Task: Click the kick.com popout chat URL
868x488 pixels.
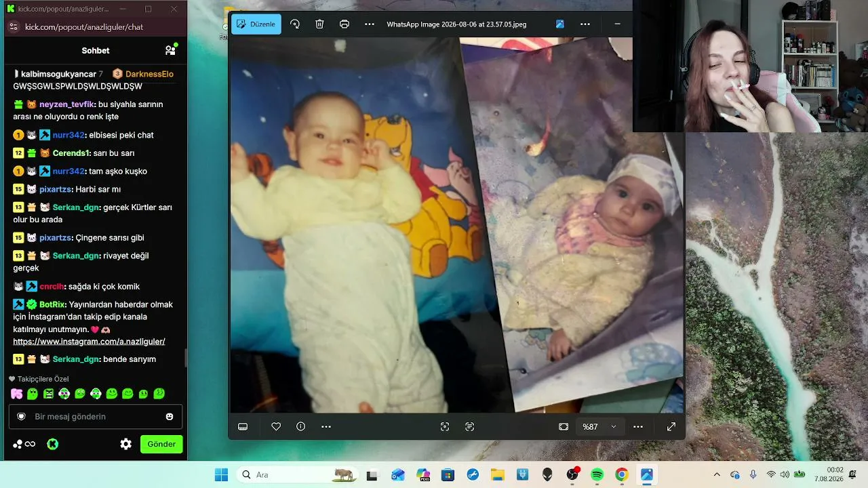Action: coord(84,27)
